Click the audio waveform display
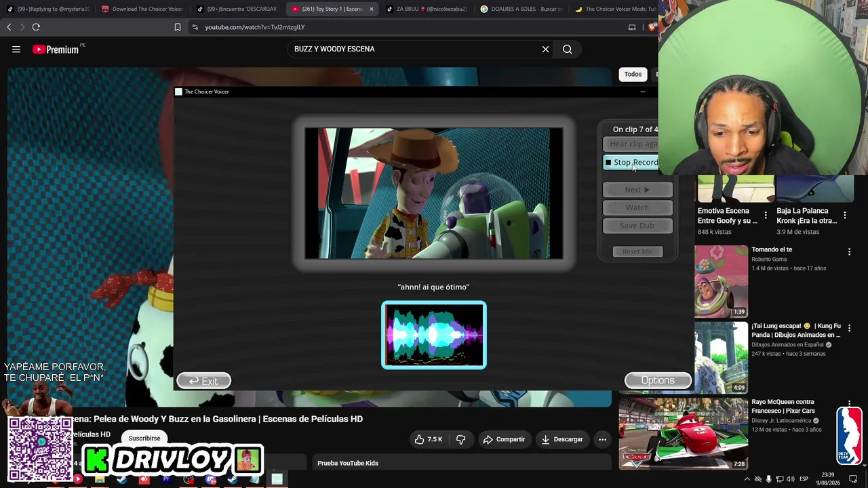Screen dimensions: 868x488 pos(434,335)
